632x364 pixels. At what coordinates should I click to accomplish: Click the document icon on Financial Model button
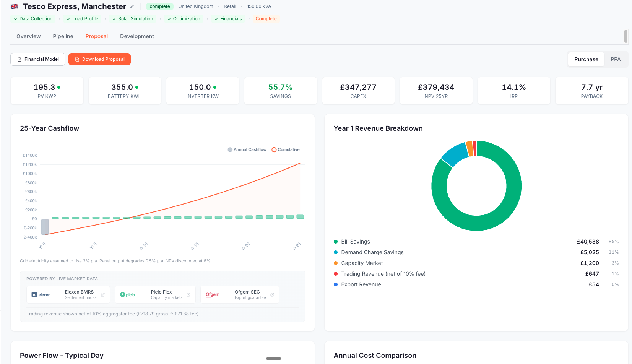(19, 59)
